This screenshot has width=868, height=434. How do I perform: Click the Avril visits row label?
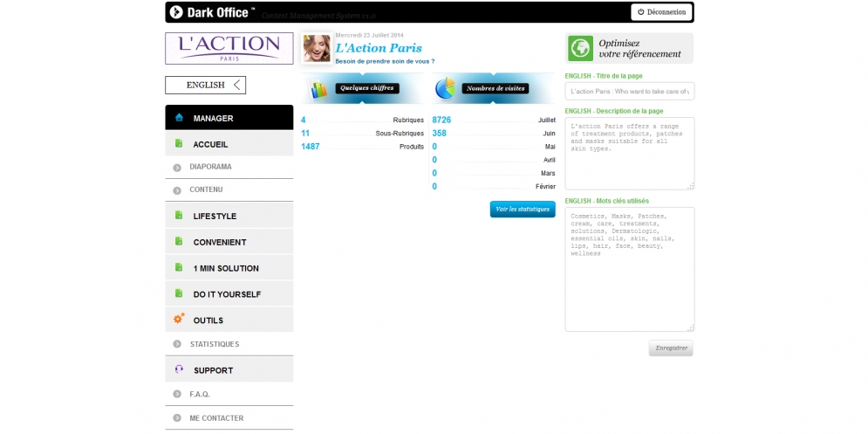549,160
